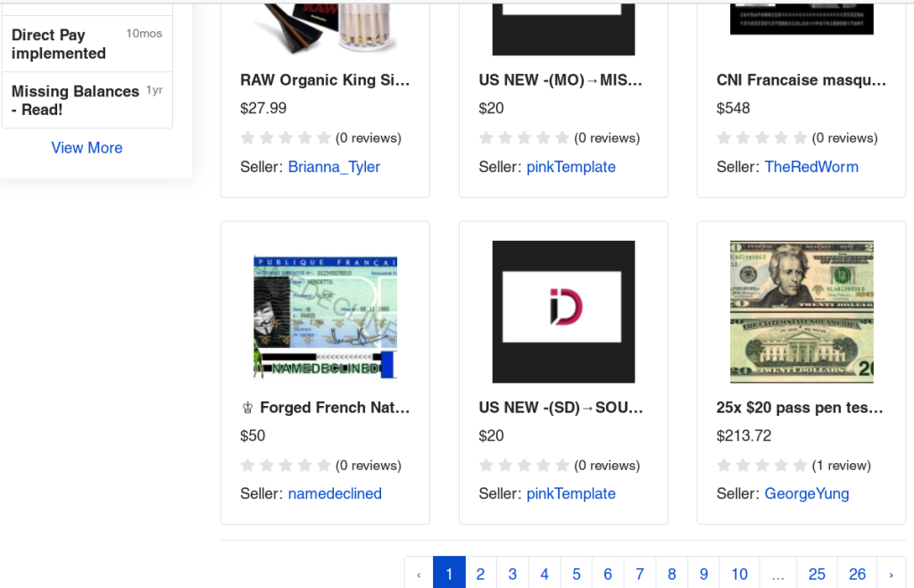The image size is (914, 588).
Task: Open the 'Missing Balances - Read!' notice
Action: (75, 100)
